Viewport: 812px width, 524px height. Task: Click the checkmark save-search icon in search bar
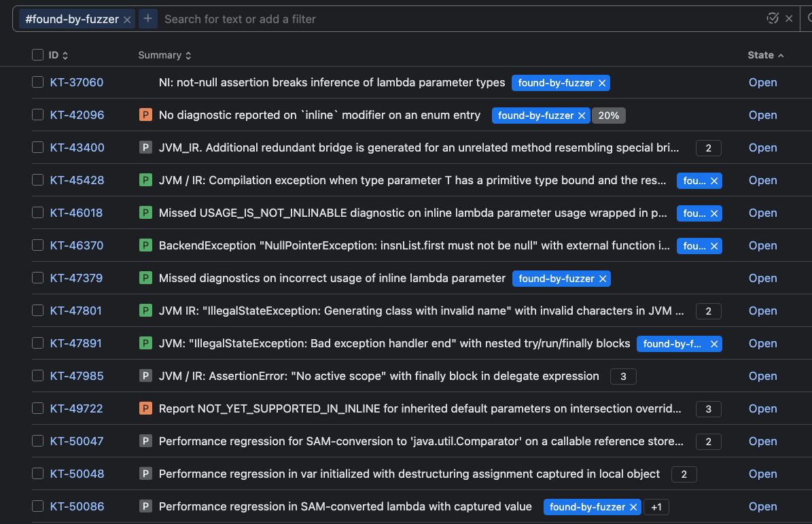click(772, 18)
